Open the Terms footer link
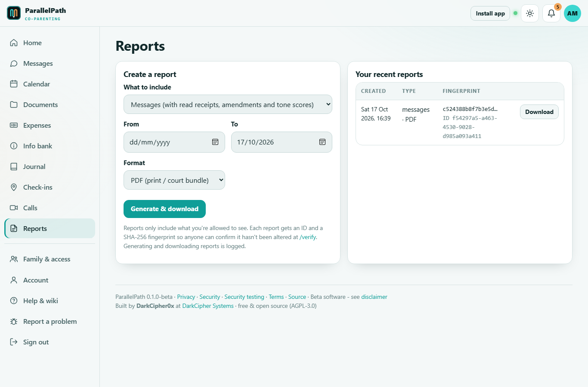Screen dimensions: 588x387 (x=276, y=297)
